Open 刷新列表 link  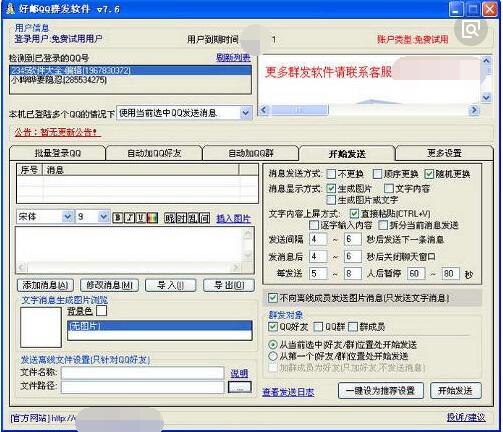coord(233,58)
